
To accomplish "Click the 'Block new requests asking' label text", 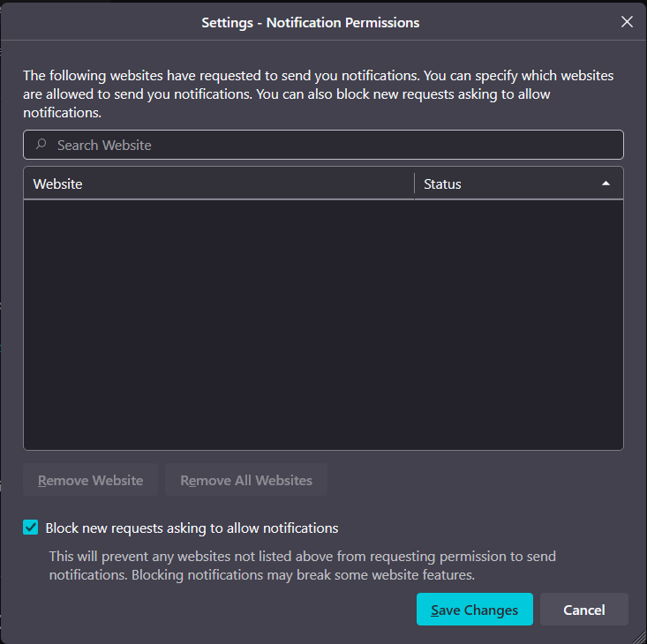I will pyautogui.click(x=192, y=528).
